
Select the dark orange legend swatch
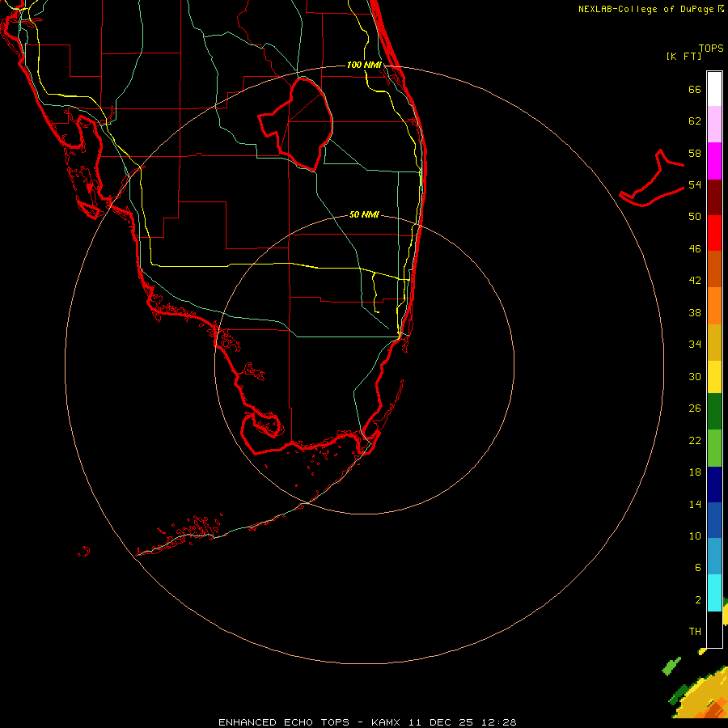pos(714,269)
